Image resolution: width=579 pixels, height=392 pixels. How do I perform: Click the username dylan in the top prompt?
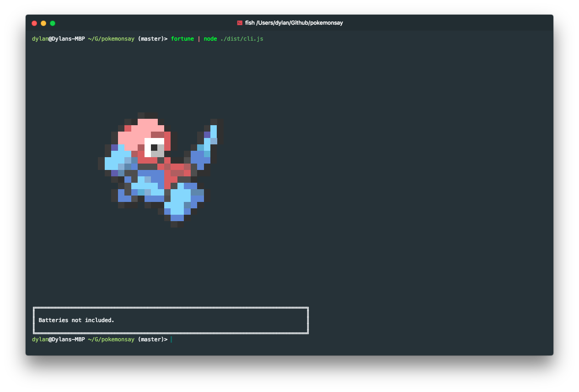pos(40,39)
